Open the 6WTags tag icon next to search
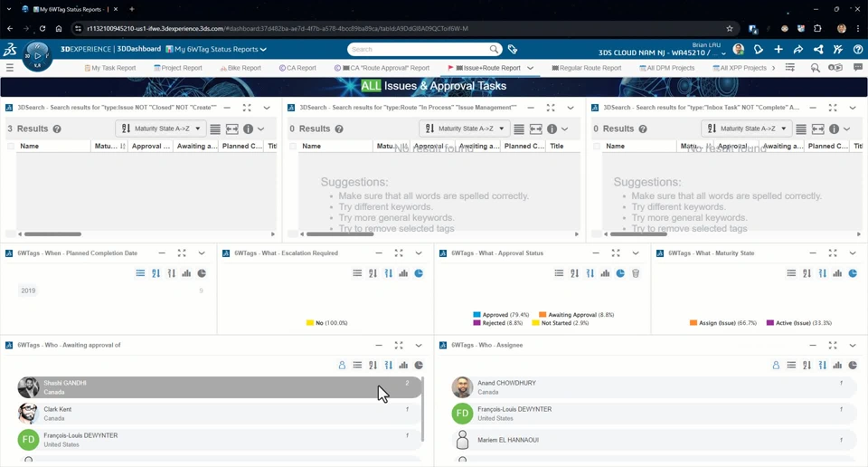The image size is (868, 467). click(513, 49)
